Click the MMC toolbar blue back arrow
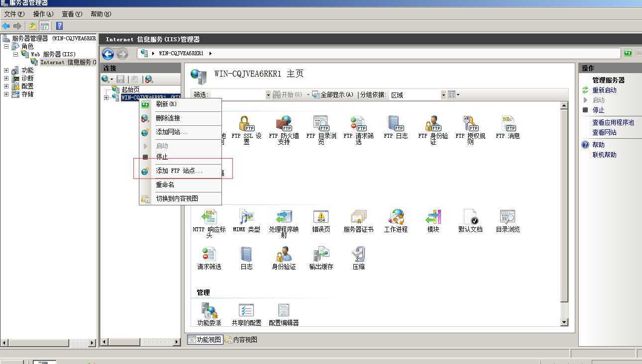The image size is (642, 364). 6,26
